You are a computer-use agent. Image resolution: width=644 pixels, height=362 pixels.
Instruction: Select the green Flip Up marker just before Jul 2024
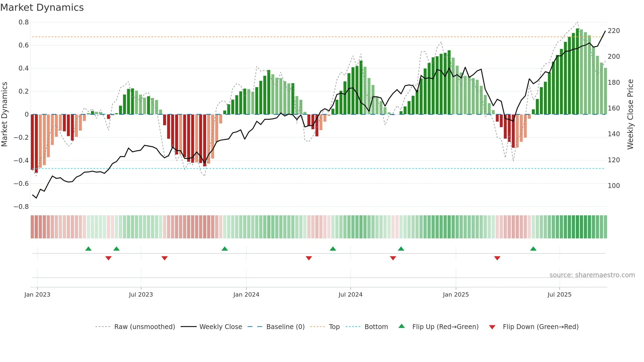tap(333, 249)
